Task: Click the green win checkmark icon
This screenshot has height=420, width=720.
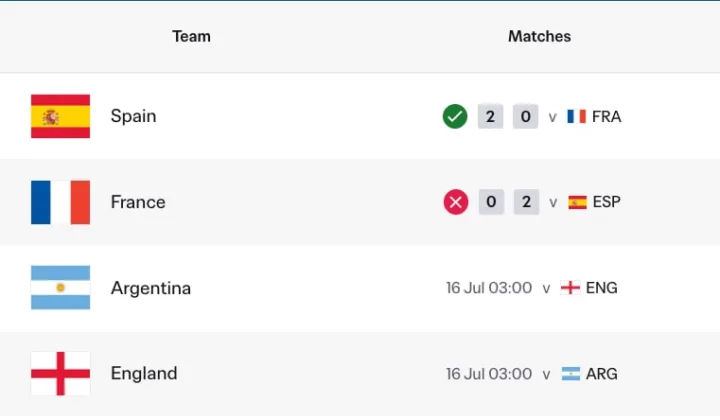Action: point(455,117)
